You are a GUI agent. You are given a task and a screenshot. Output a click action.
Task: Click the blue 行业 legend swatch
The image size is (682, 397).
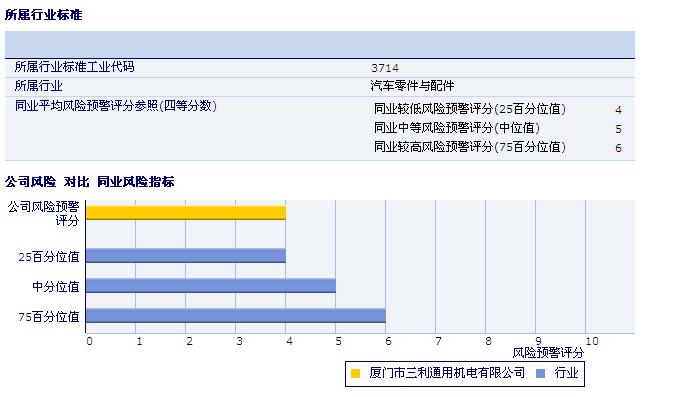[540, 374]
